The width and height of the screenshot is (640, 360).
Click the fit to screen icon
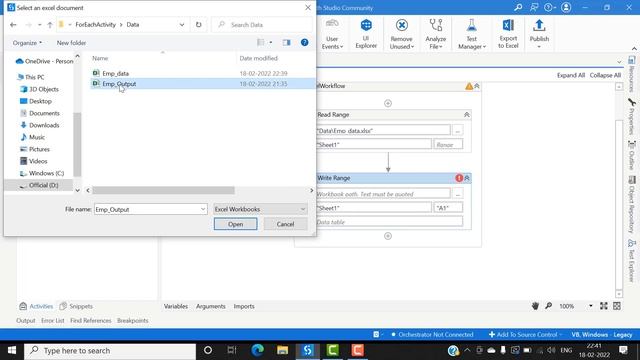[604, 306]
